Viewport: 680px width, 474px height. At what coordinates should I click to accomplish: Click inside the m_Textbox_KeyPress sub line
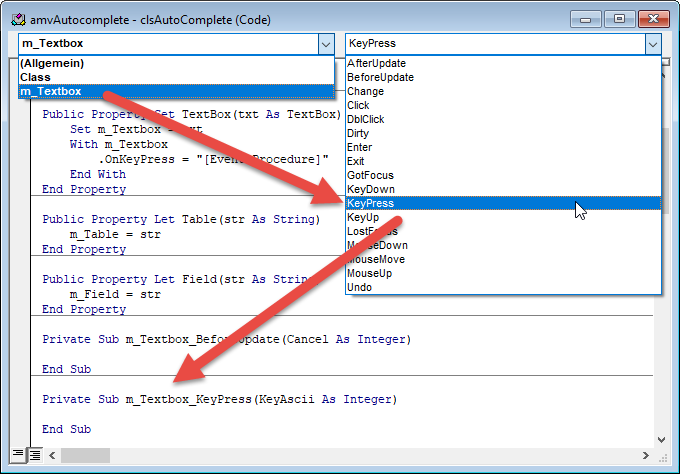click(220, 399)
